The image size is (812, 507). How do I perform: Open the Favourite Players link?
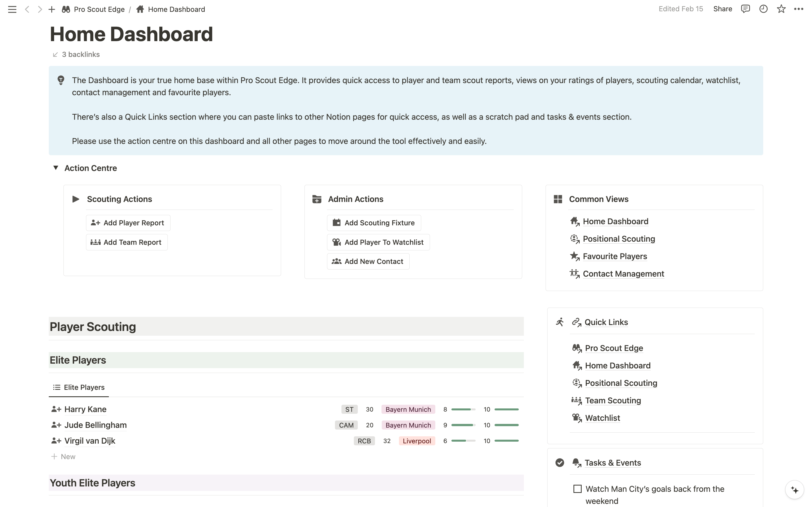[615, 256]
